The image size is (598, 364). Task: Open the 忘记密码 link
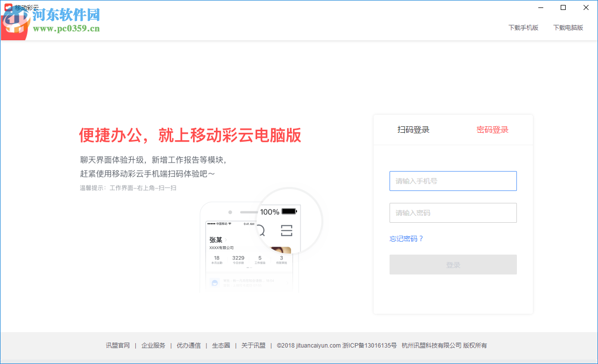point(406,239)
